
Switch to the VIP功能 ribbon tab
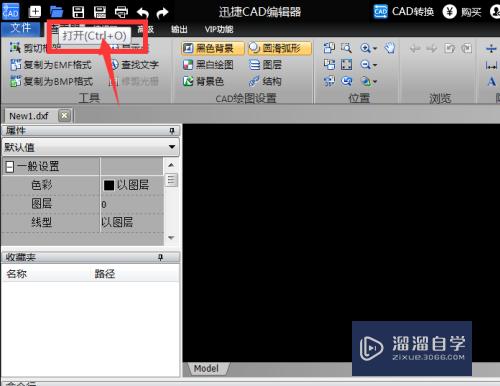(219, 29)
